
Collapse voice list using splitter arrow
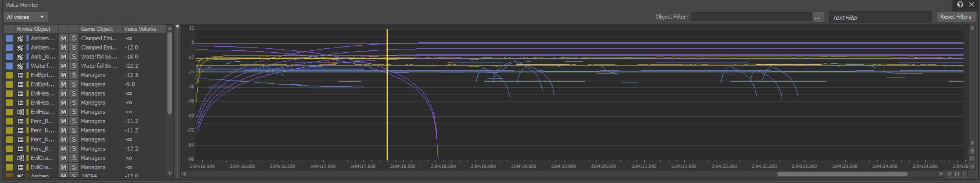pos(177,27)
